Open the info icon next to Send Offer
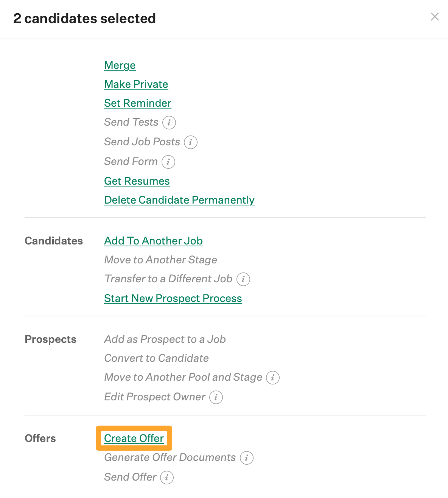The width and height of the screenshot is (448, 498). click(167, 478)
